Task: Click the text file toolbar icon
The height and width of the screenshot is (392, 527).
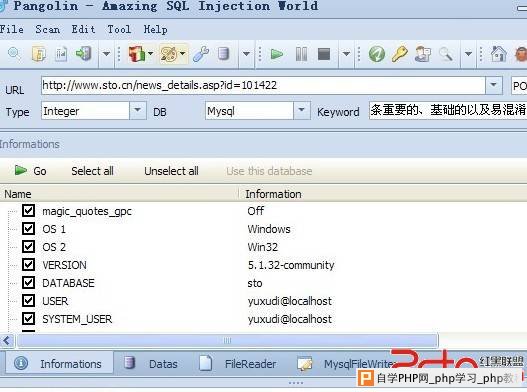Action: (60, 54)
